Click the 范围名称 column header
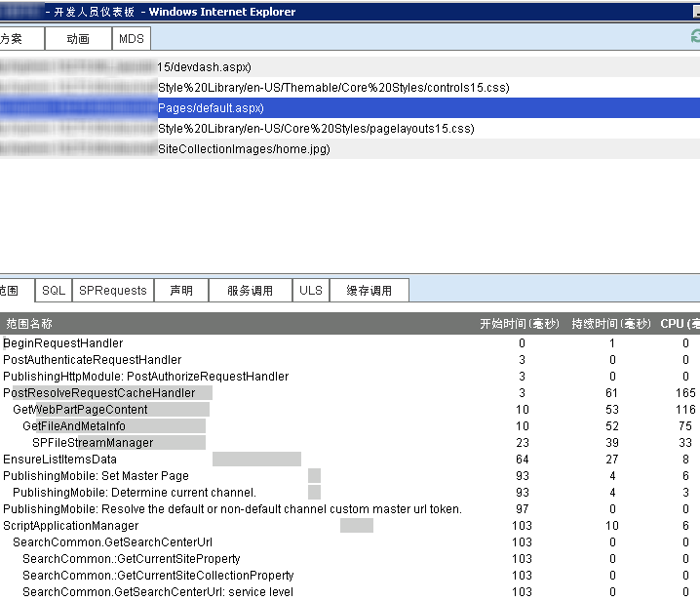This screenshot has width=700, height=601. pyautogui.click(x=29, y=324)
